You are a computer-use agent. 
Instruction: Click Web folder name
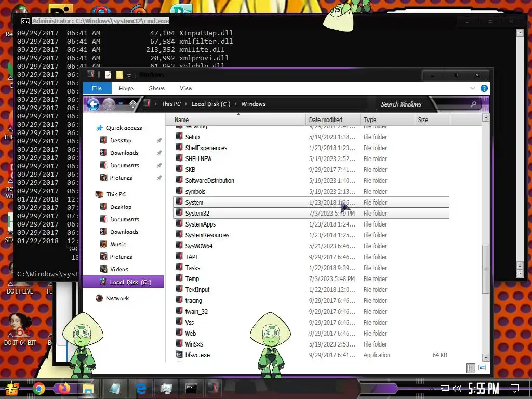click(190, 333)
